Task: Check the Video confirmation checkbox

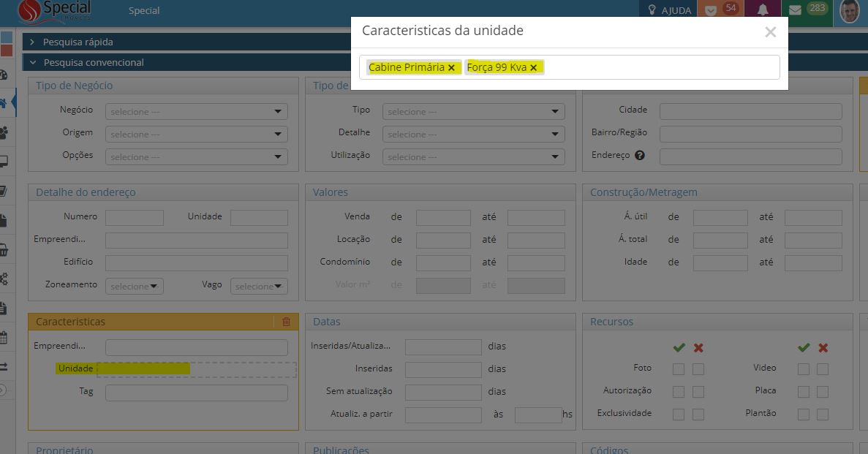Action: [x=803, y=368]
